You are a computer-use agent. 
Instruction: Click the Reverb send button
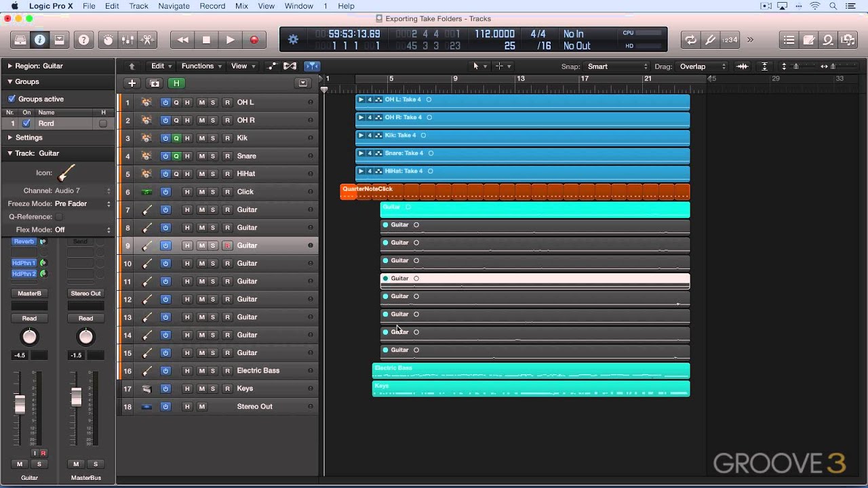pos(24,241)
